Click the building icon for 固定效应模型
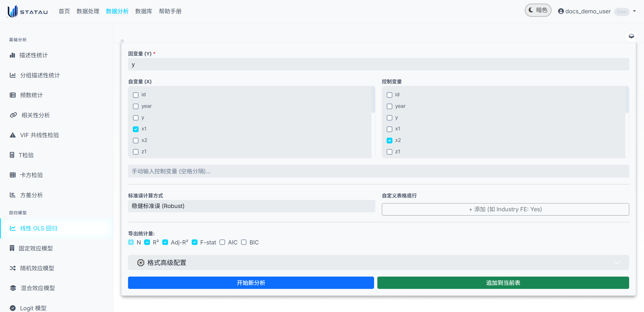644x312 pixels. pyautogui.click(x=12, y=248)
